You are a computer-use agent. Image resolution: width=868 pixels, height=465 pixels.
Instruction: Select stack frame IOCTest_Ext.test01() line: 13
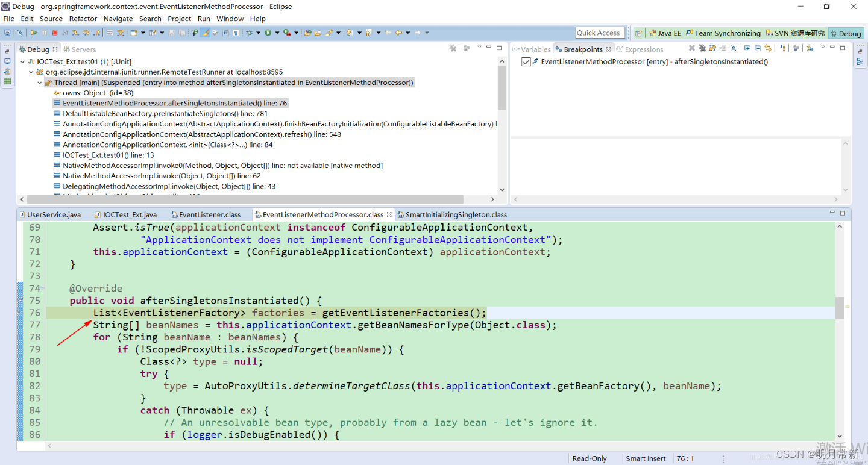(104, 155)
